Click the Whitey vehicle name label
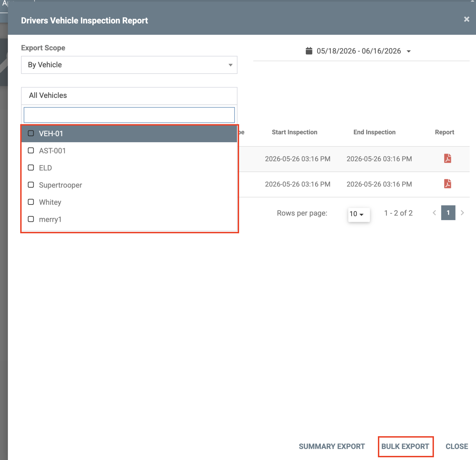The image size is (476, 460). click(50, 202)
